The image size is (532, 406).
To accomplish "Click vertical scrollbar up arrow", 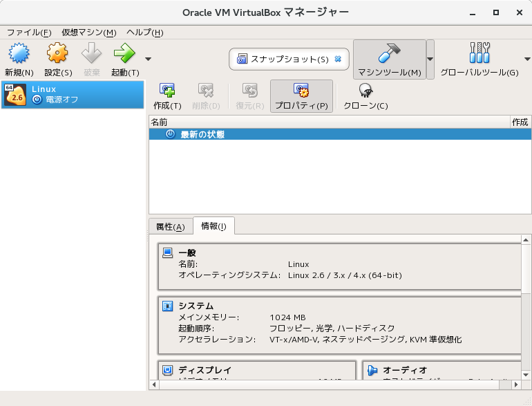I will (526, 240).
